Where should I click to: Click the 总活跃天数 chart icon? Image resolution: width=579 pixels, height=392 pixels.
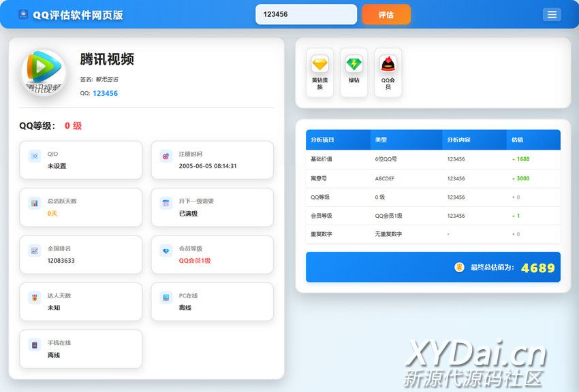35,203
